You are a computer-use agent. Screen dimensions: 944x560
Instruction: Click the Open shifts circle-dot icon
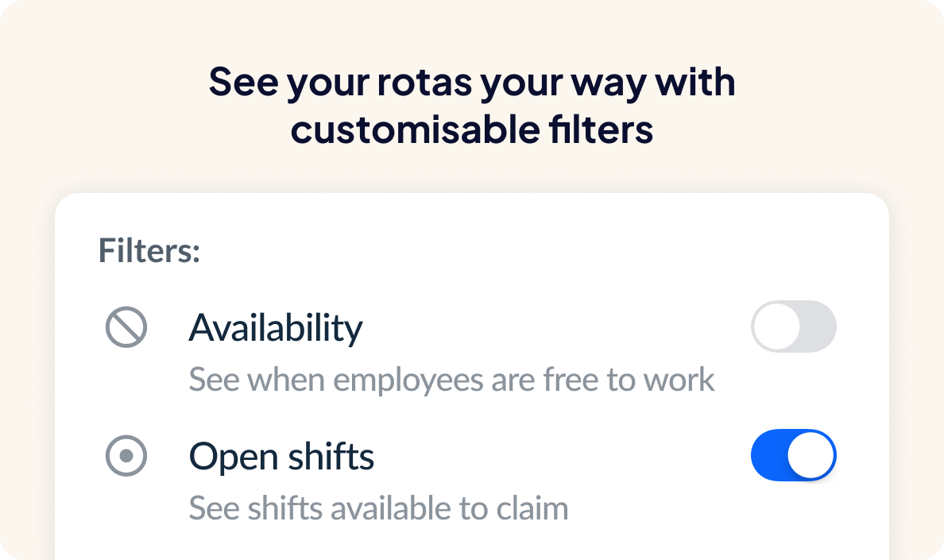(126, 456)
